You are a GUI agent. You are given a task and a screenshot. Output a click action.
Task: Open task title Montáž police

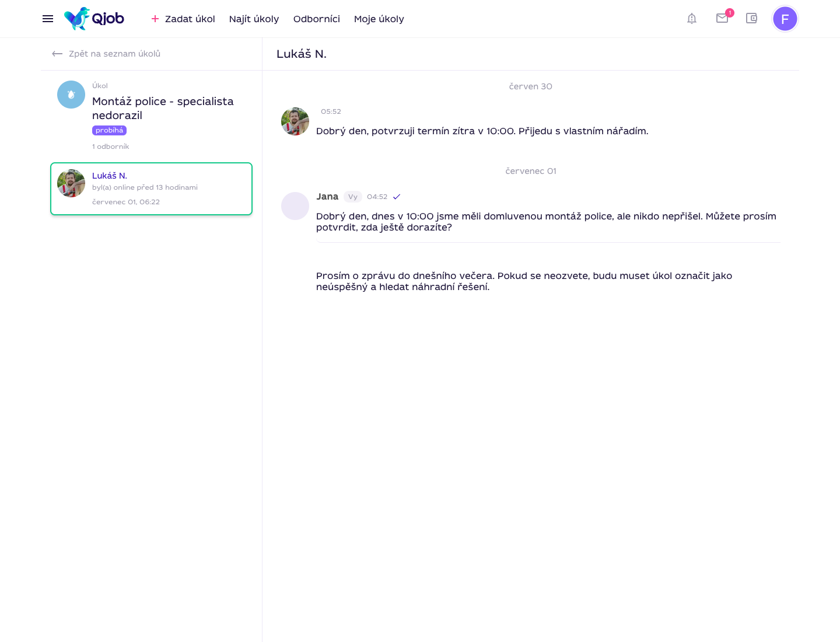click(163, 108)
